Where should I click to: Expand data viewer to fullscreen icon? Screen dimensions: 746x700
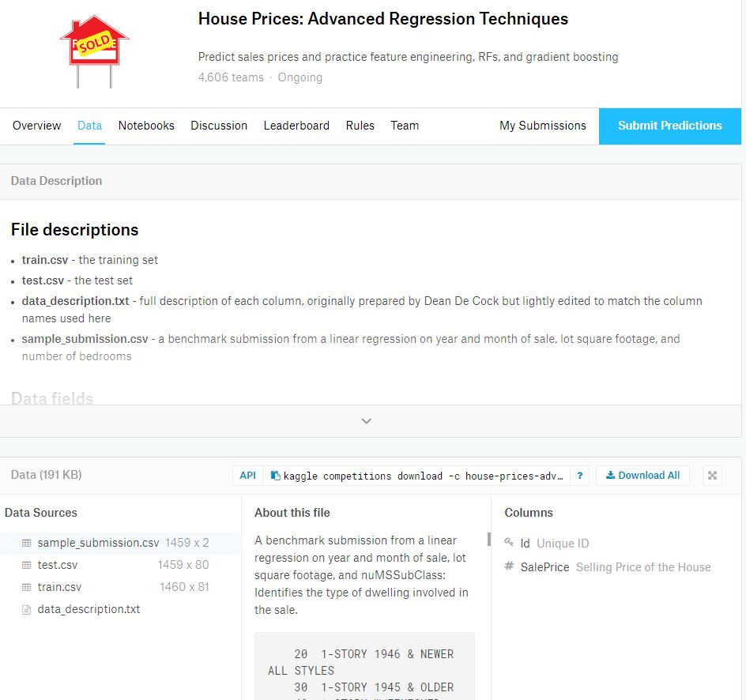[x=712, y=476]
